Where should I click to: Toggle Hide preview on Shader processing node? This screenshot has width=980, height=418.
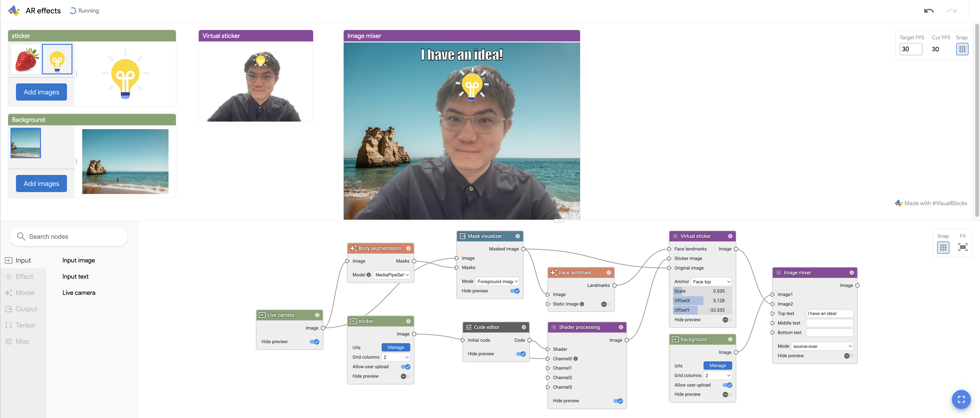point(618,401)
